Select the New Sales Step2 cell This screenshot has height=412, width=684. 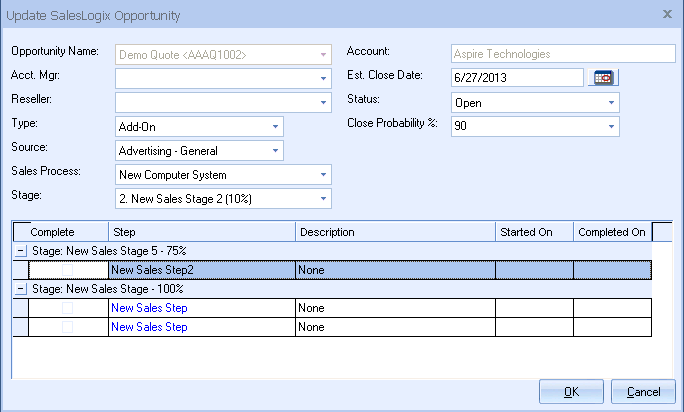pos(202,270)
